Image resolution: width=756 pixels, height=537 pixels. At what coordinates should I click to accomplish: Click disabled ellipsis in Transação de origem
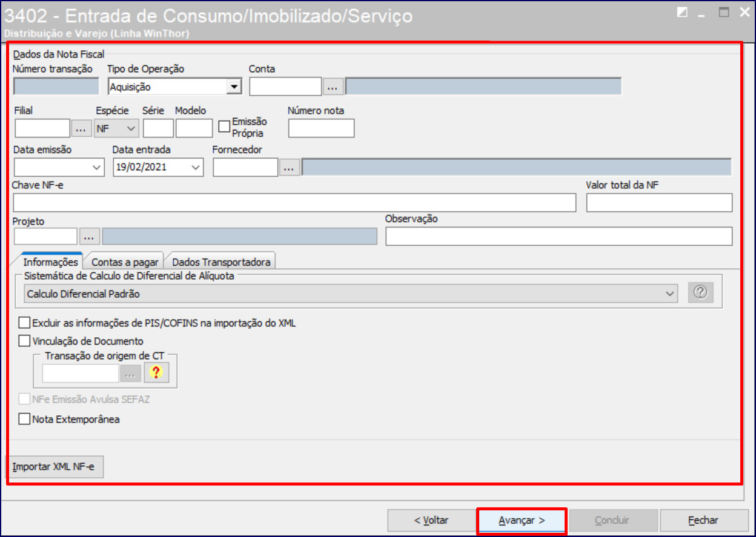130,374
